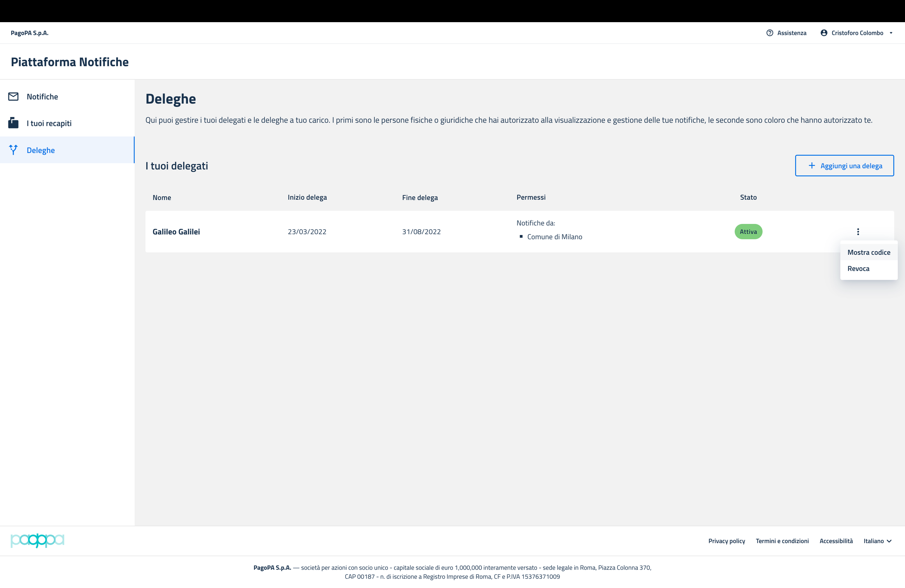
Task: Click the three-dot menu for Galileo Galilei
Action: coord(858,232)
